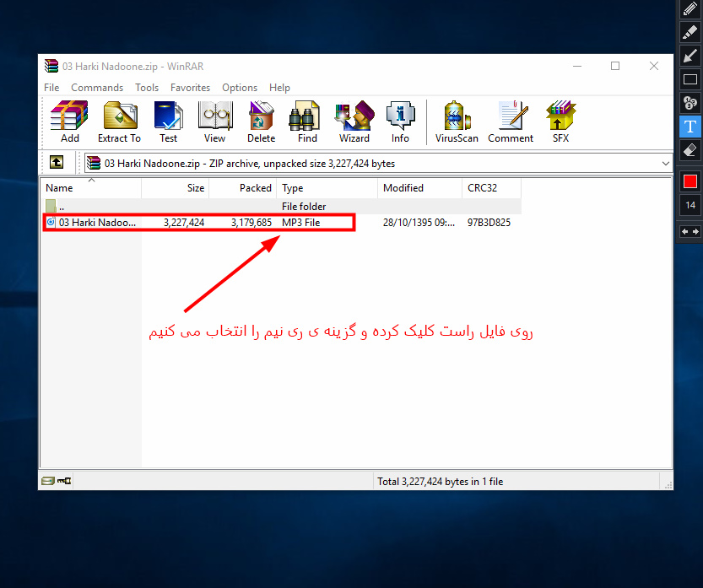Sort by the Type column header
Viewport: 703px width, 588px height.
coord(327,188)
